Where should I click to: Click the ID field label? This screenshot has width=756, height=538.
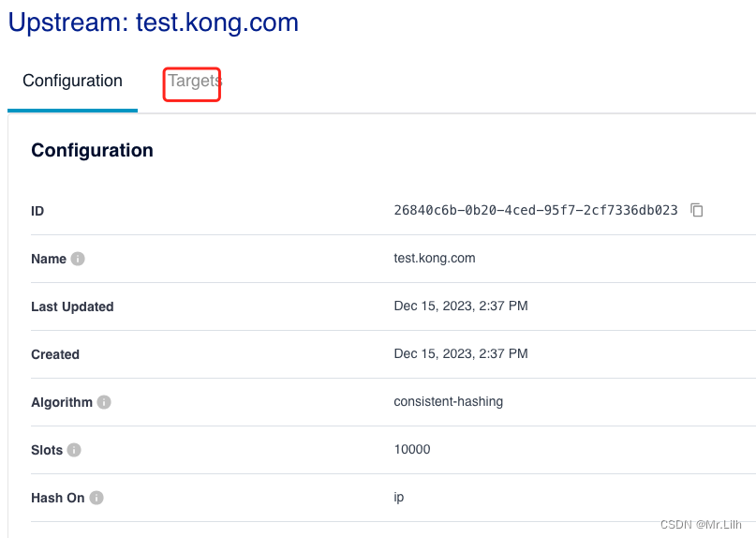37,211
